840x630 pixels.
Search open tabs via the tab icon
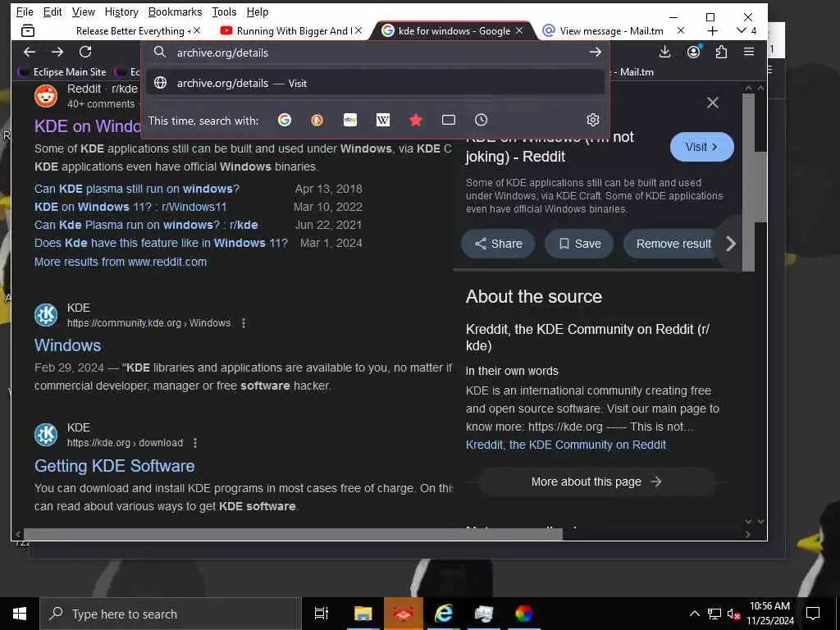click(x=449, y=120)
